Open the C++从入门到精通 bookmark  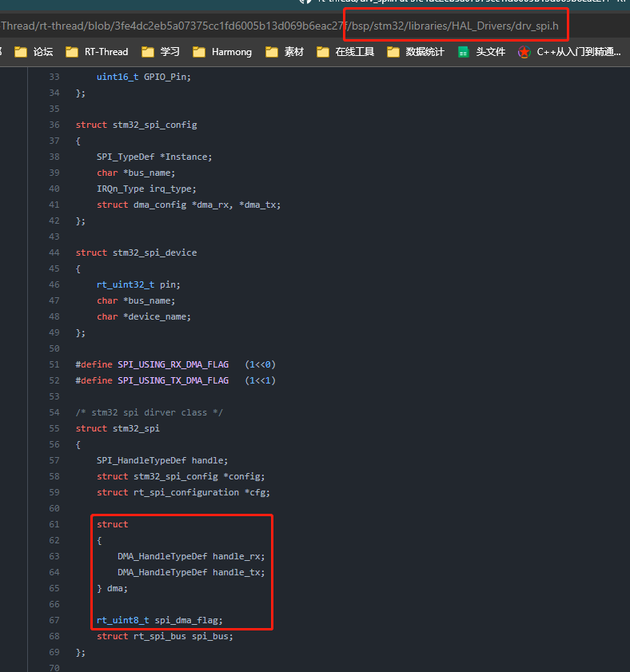pos(569,52)
